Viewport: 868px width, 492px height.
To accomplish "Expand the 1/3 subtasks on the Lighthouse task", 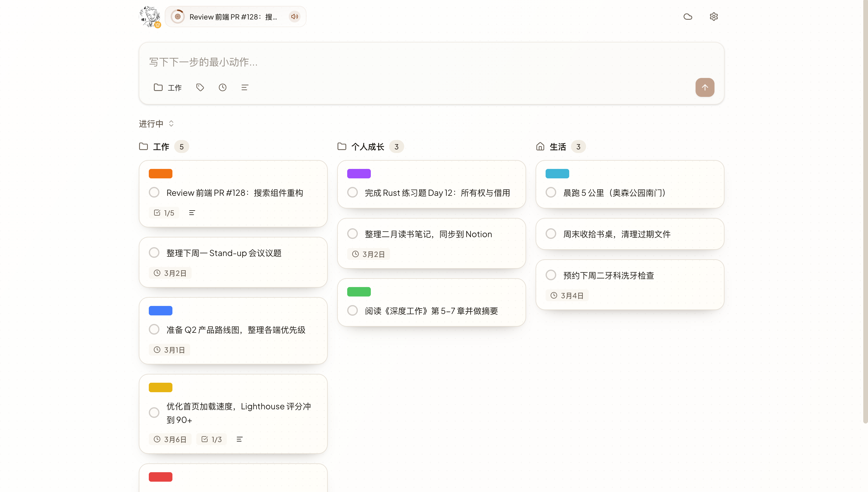I will tap(211, 439).
